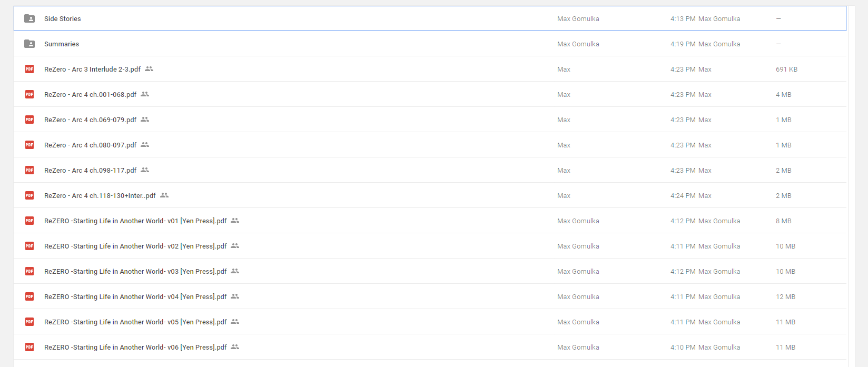Click shared people icon beside v04 [Yen Press].pdf
Viewport: 868px width, 367px height.
coord(235,296)
